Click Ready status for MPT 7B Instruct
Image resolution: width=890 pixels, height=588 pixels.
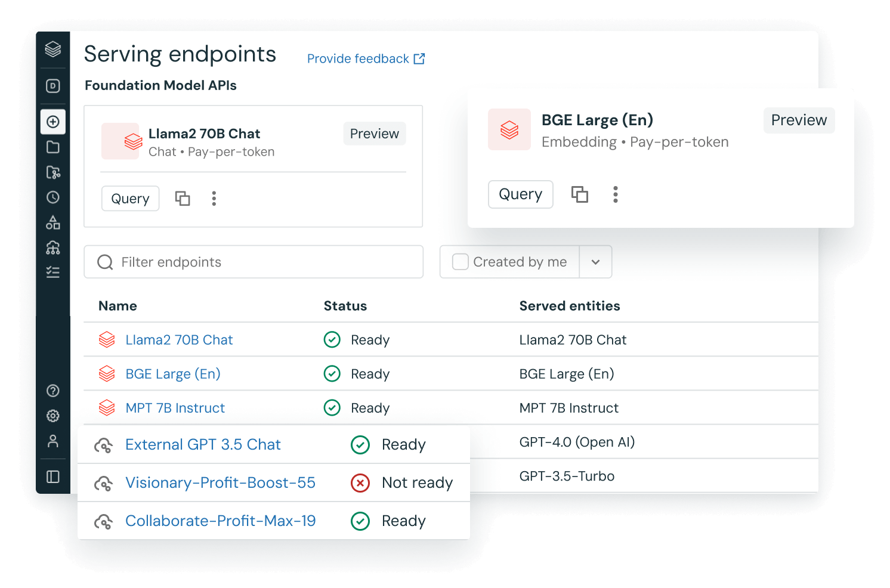(370, 408)
